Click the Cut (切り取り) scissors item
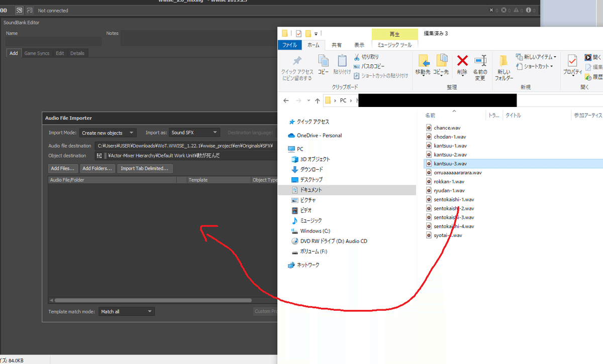Screen dimensions: 603x364 (x=366, y=57)
